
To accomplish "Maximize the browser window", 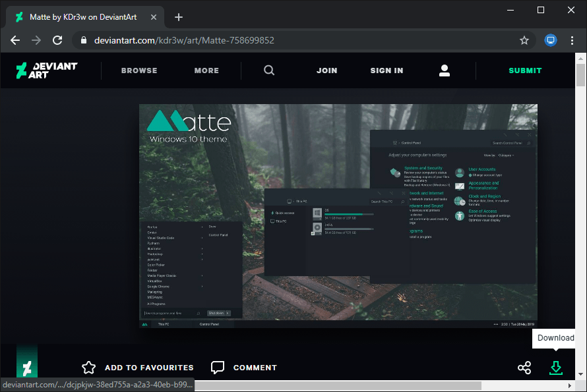I will click(x=541, y=10).
